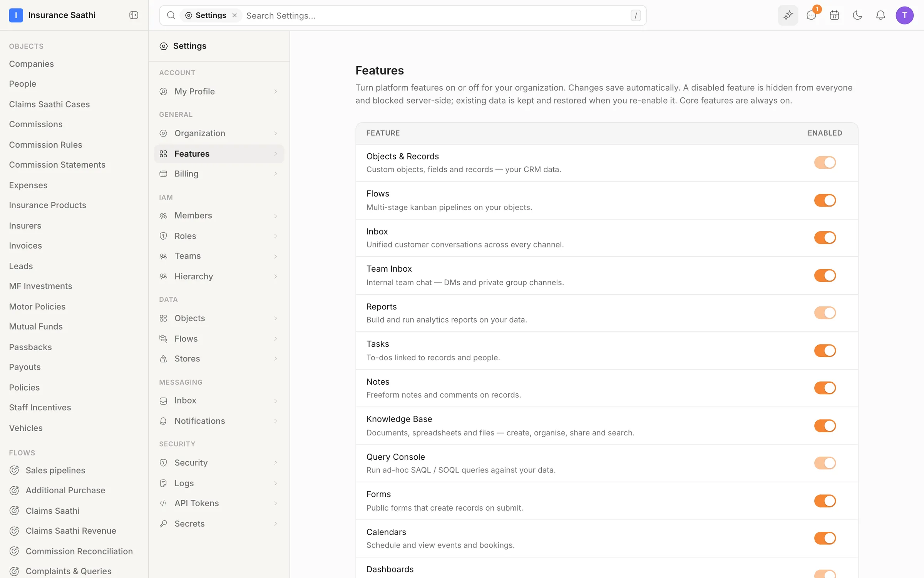Open the AI sparkle assistant icon

[x=788, y=15]
